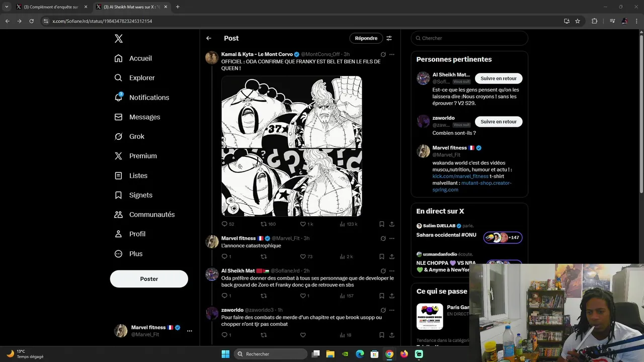Open Grok actions on Le Mont Corvo post
The width and height of the screenshot is (644, 362).
pyautogui.click(x=383, y=54)
